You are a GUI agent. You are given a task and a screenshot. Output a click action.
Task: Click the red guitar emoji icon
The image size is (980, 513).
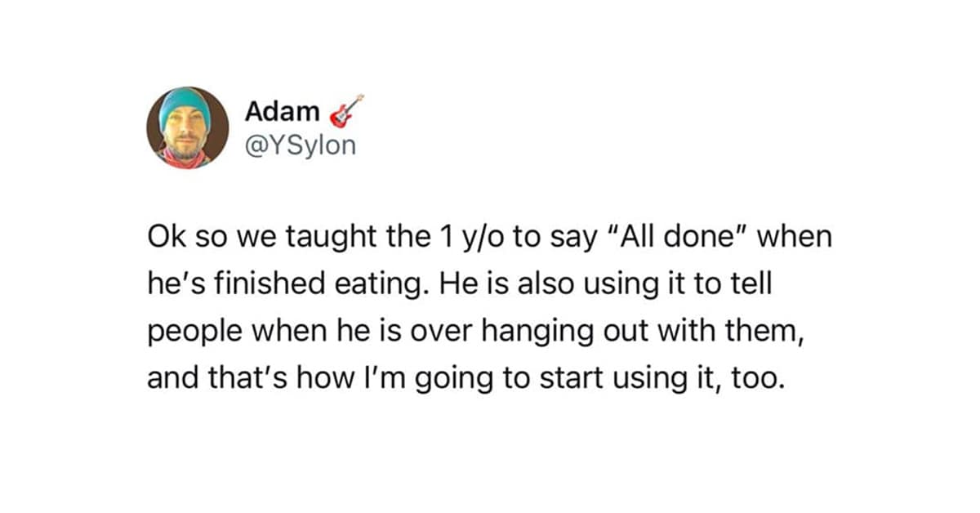(x=345, y=112)
